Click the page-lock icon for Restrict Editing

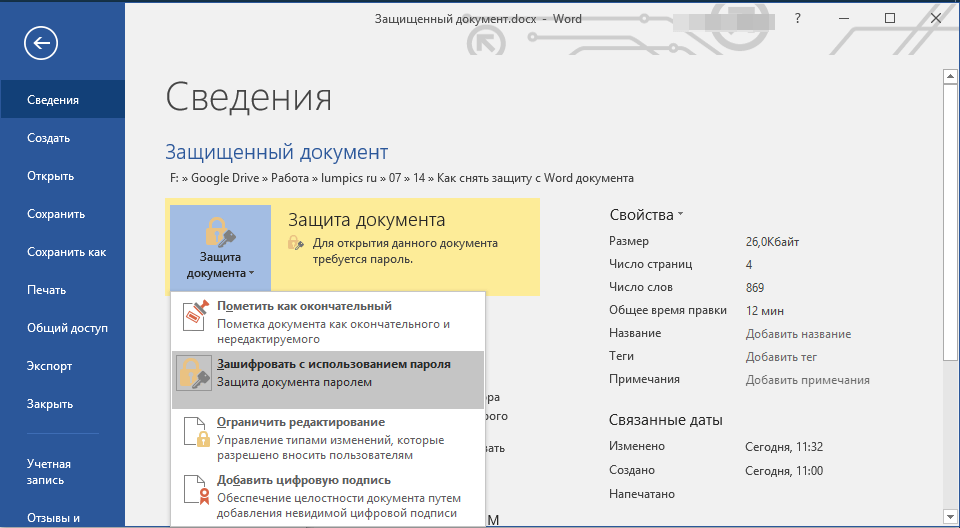(x=196, y=432)
